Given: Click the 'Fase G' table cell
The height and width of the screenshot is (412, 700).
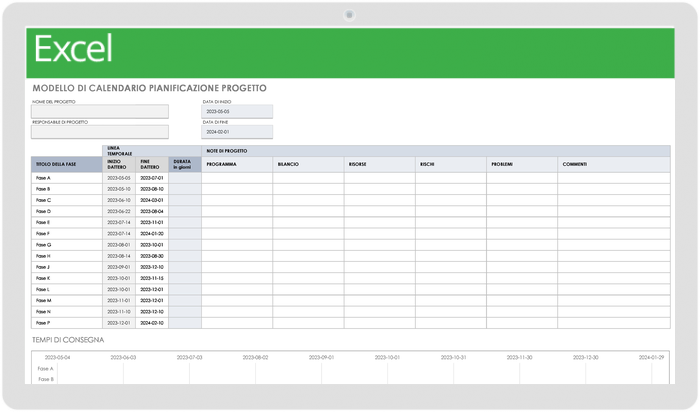Looking at the screenshot, I should [x=67, y=245].
